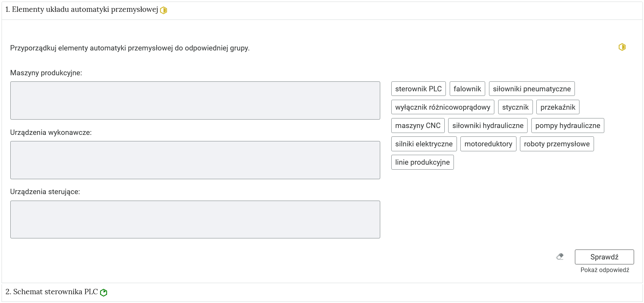Select the roboty przemysłowe tile
Screen dimensions: 644x303
556,144
